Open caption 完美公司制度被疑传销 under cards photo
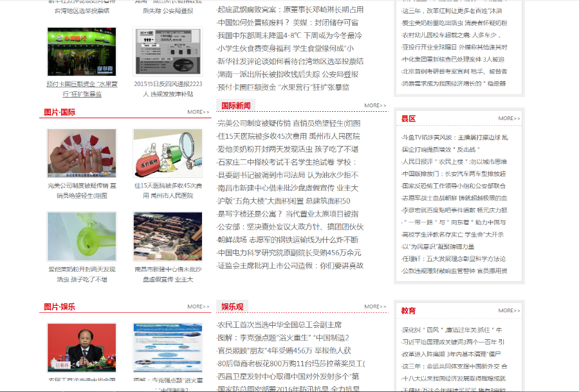 [x=82, y=191]
